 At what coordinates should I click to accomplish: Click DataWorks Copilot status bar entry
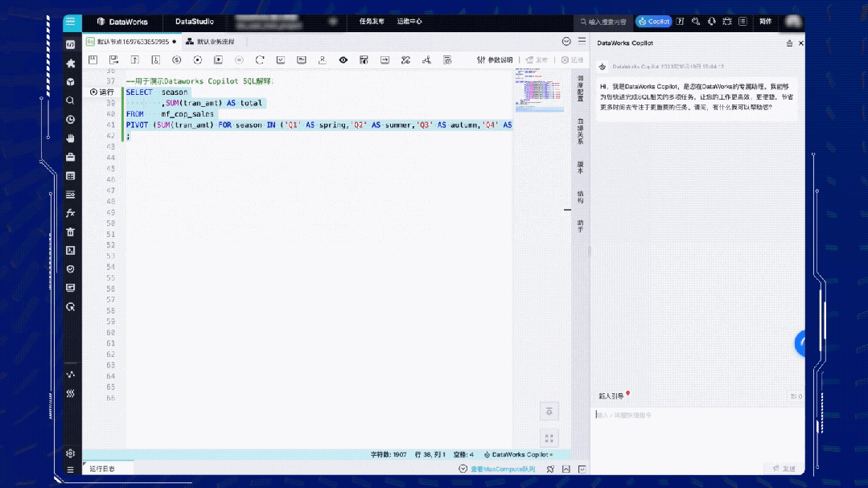519,454
